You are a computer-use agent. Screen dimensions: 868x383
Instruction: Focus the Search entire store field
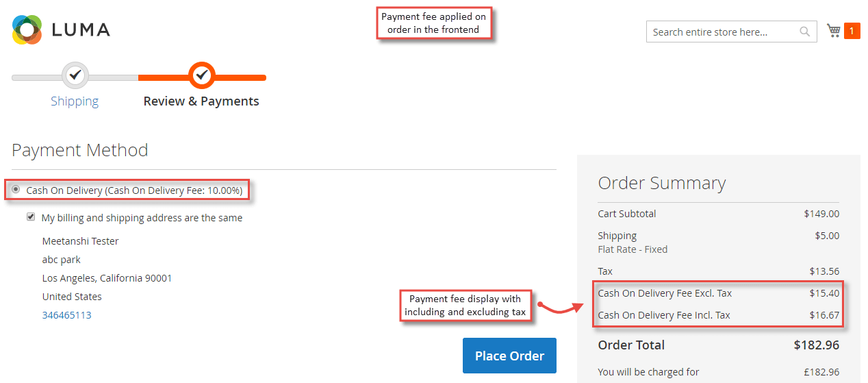(x=731, y=32)
